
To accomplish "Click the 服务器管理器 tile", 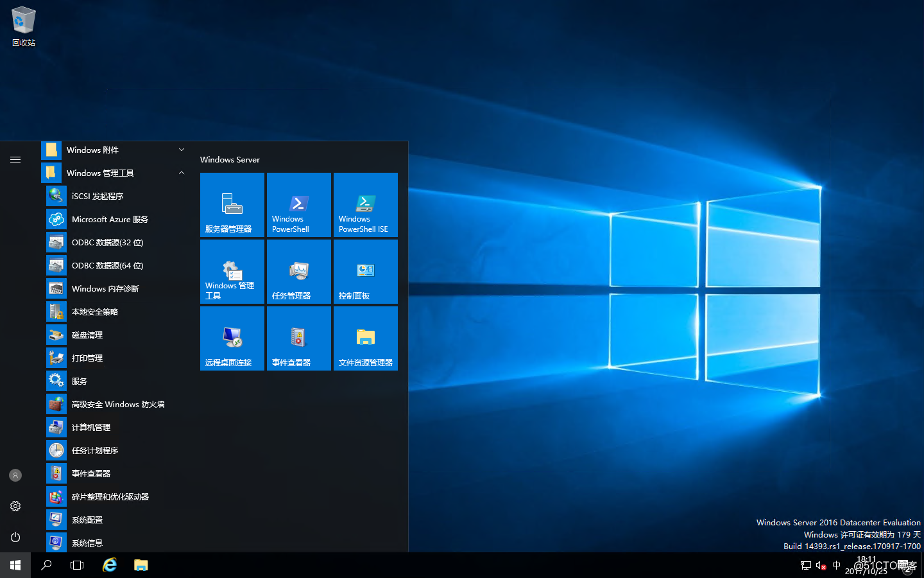I will pos(232,205).
